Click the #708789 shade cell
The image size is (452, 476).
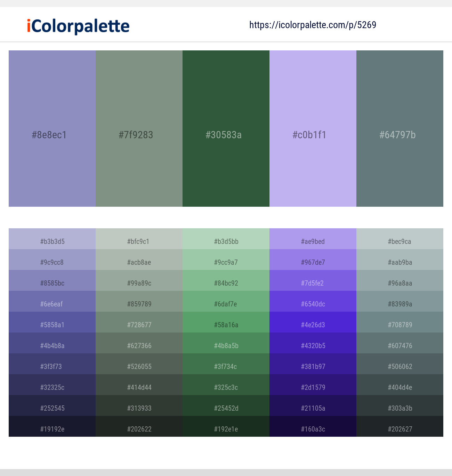[399, 325]
